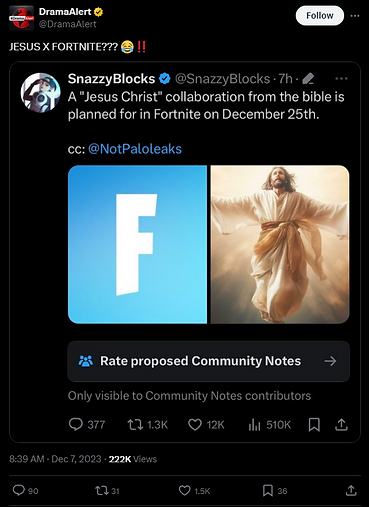View analytics for the 510K views
This screenshot has width=369, height=507.
coord(269,425)
